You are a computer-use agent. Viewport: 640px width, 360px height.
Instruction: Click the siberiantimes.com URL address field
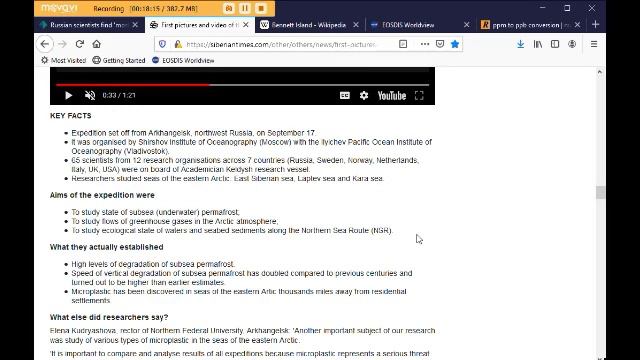pos(281,44)
